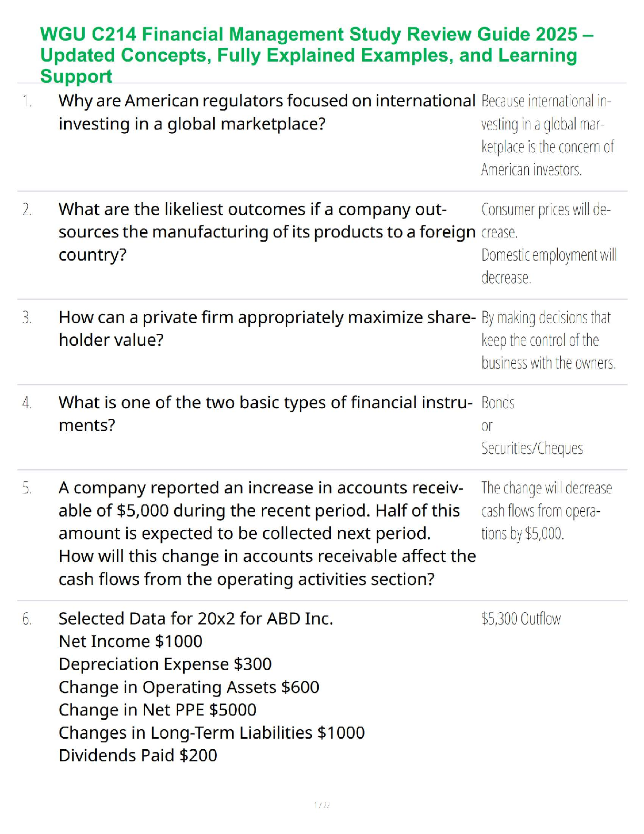The width and height of the screenshot is (644, 834).
Task: Click the '1 / 22' page number indicator
Action: (322, 805)
